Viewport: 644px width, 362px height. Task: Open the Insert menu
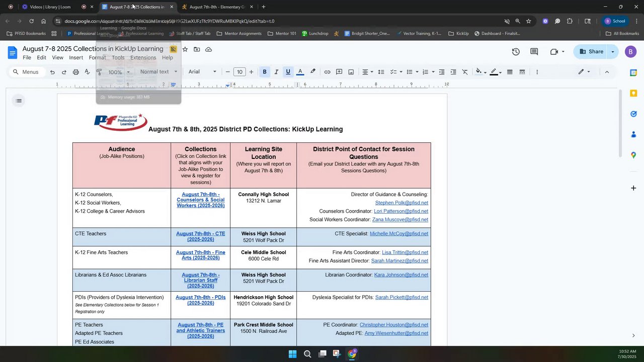[76, 58]
